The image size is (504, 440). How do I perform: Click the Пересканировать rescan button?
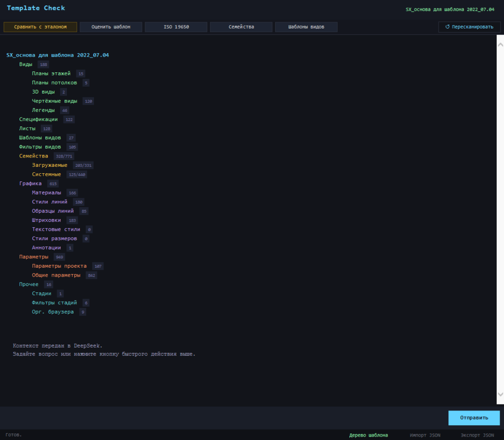[469, 27]
